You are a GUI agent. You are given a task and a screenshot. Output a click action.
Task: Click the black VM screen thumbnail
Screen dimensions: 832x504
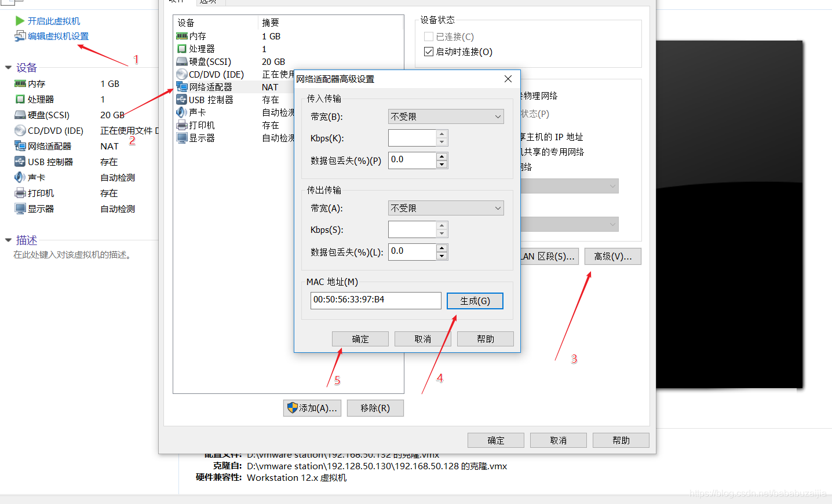coord(729,214)
